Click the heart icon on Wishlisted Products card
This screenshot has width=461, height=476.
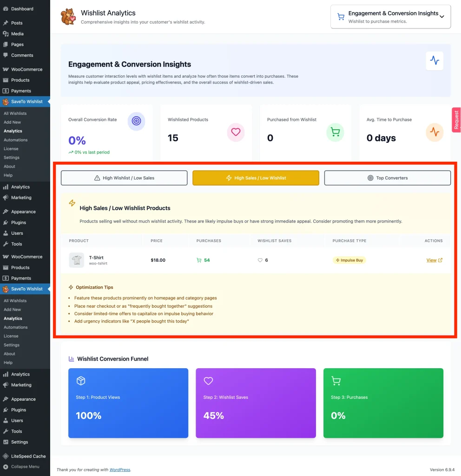click(236, 132)
